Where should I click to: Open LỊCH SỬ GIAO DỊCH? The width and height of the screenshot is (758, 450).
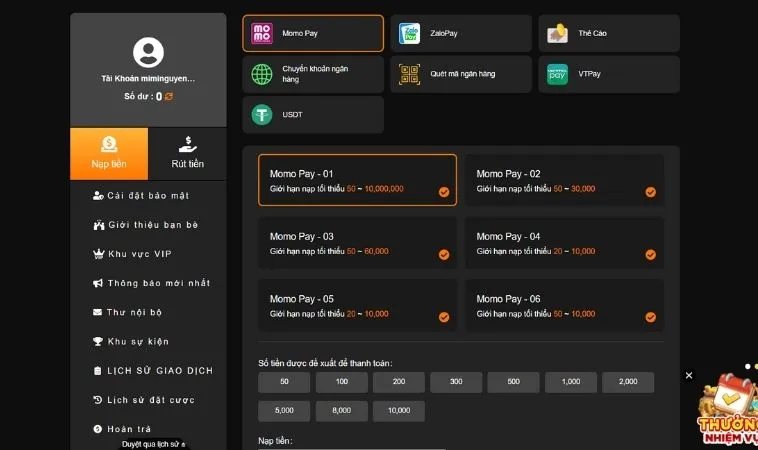click(153, 371)
